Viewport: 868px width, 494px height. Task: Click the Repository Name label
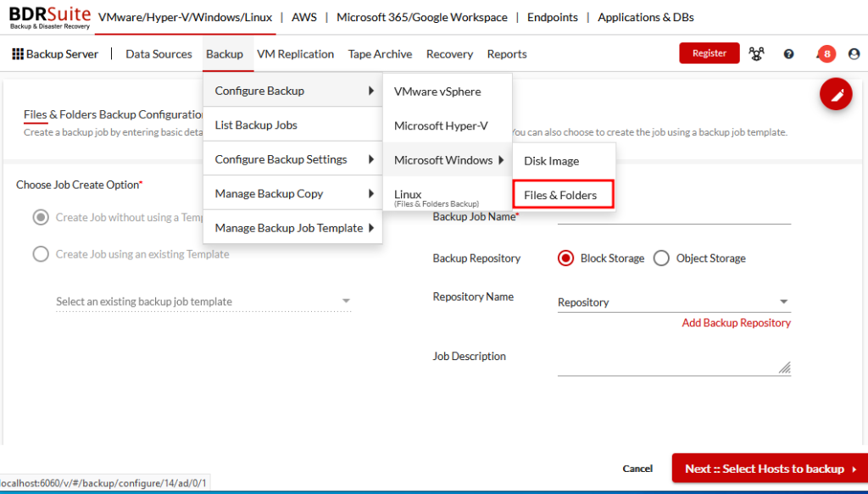click(x=473, y=297)
